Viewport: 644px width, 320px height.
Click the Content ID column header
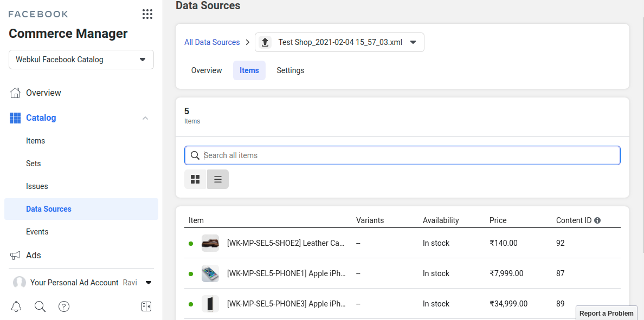(574, 220)
